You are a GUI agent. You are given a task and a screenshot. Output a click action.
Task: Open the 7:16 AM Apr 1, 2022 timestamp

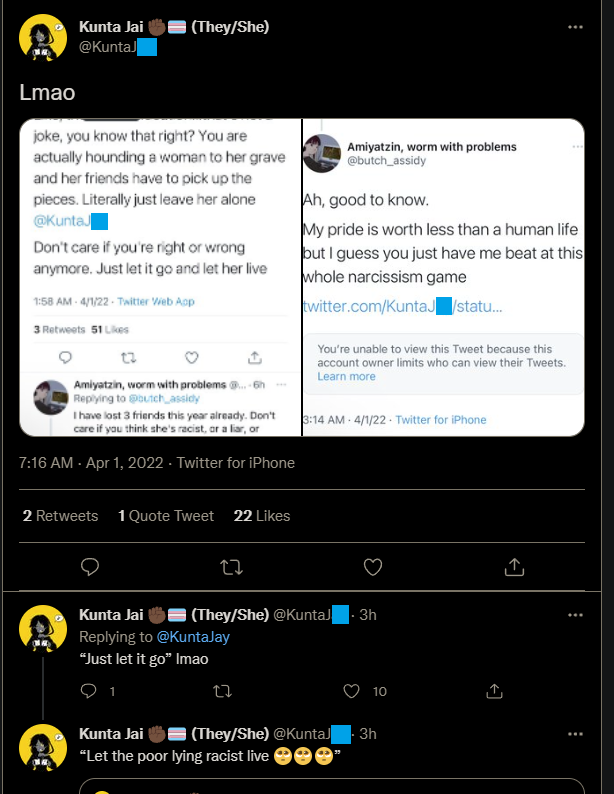pos(91,463)
